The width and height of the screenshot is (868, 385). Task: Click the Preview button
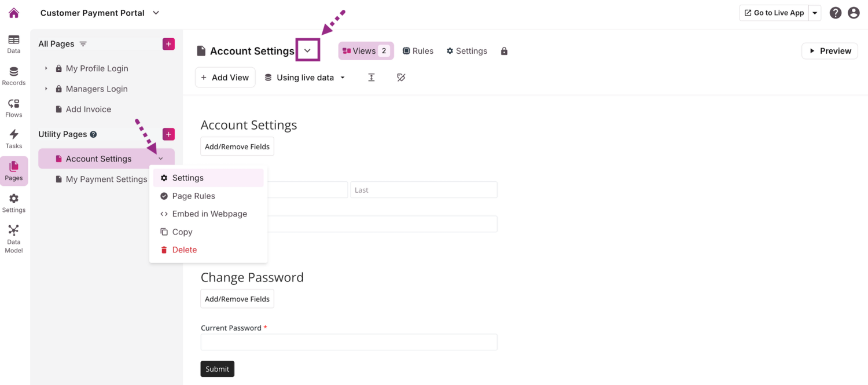(829, 51)
